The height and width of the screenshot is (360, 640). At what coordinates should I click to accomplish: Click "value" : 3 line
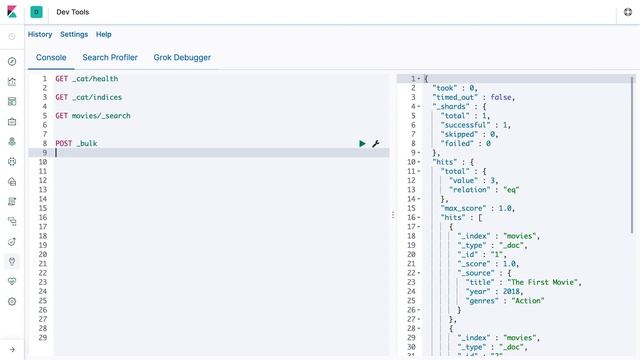(x=473, y=180)
